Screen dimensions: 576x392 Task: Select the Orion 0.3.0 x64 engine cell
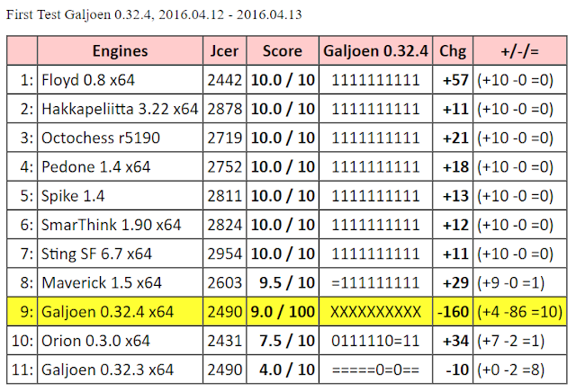[120, 341]
